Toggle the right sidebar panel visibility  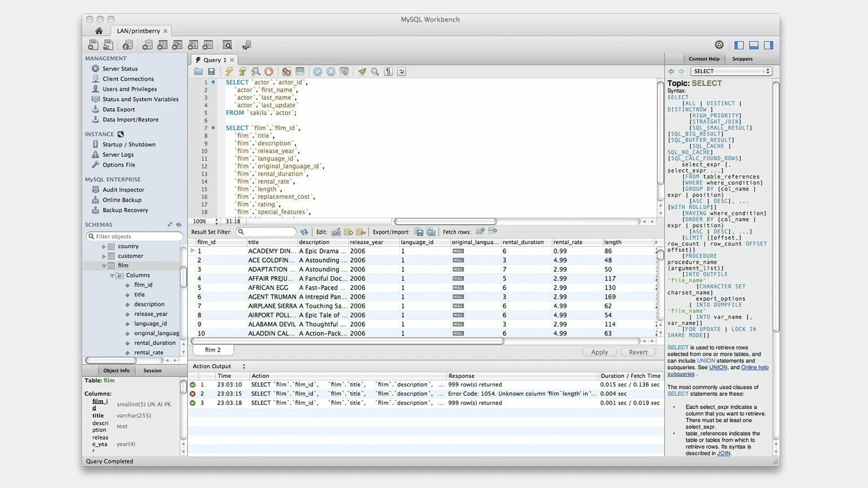click(768, 45)
